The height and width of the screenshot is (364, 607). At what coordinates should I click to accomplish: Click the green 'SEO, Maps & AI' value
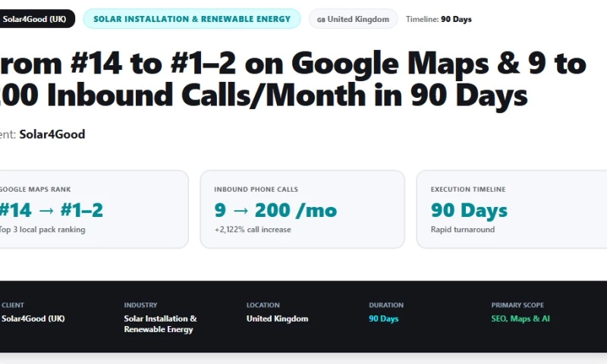521,318
